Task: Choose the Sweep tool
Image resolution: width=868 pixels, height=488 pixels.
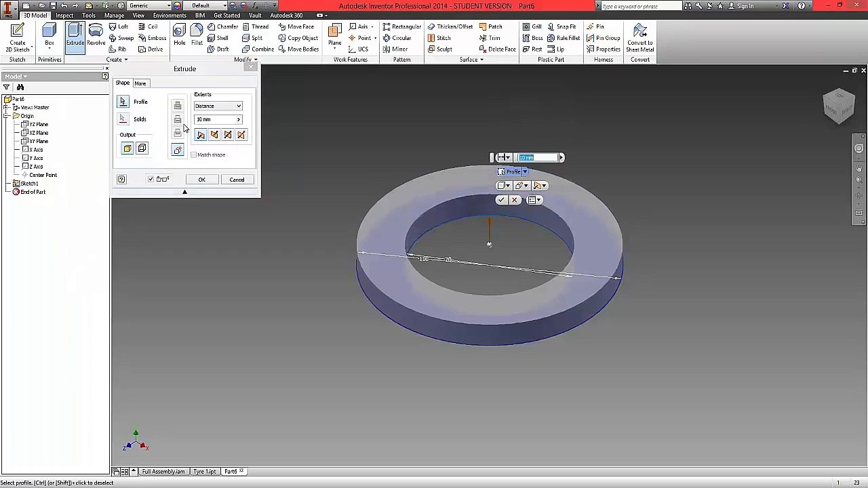Action: click(121, 38)
